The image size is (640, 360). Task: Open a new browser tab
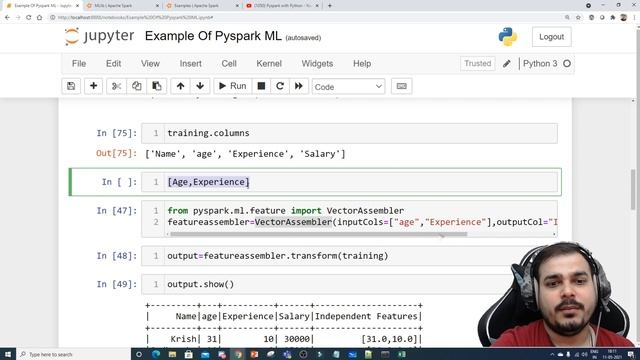330,6
